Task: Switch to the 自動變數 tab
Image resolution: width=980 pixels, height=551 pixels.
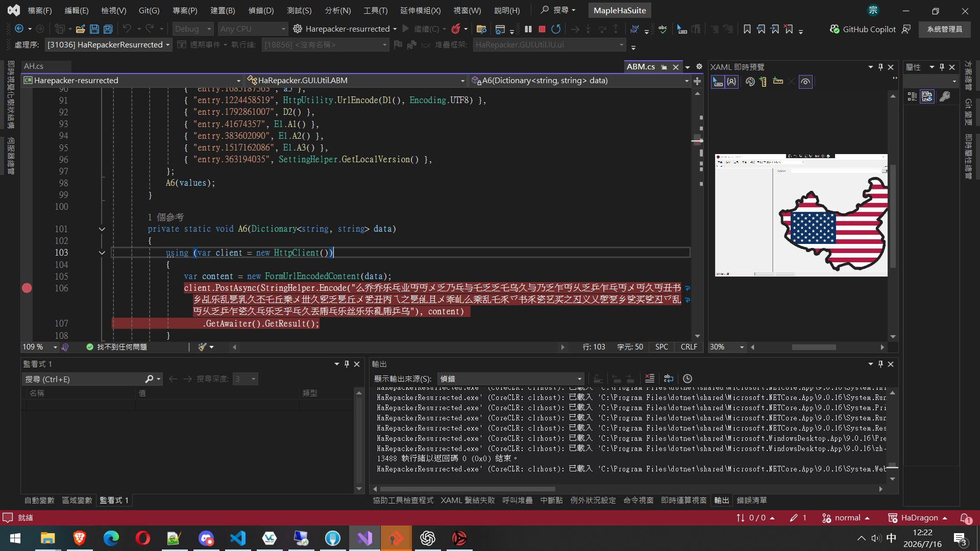Action: 39,500
